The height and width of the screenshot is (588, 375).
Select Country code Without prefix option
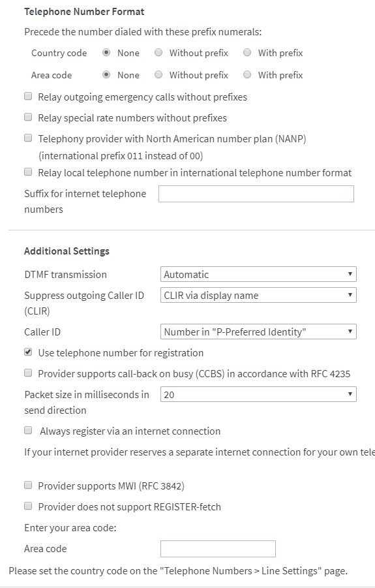(158, 52)
